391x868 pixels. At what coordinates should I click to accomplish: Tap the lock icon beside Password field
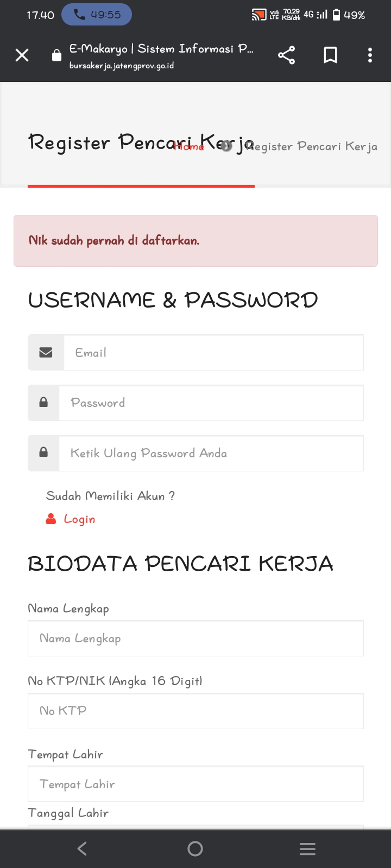pos(43,403)
